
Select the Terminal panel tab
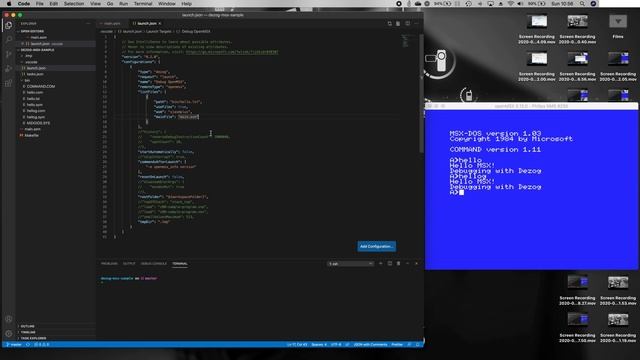point(180,264)
